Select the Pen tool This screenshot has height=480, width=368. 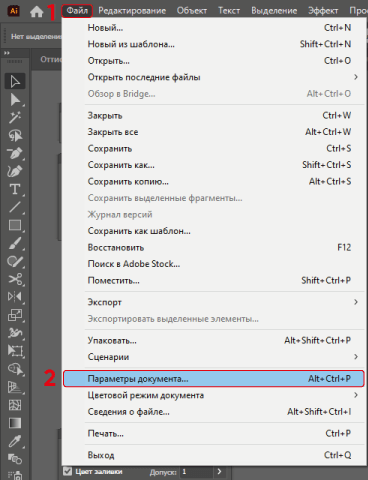(x=15, y=153)
